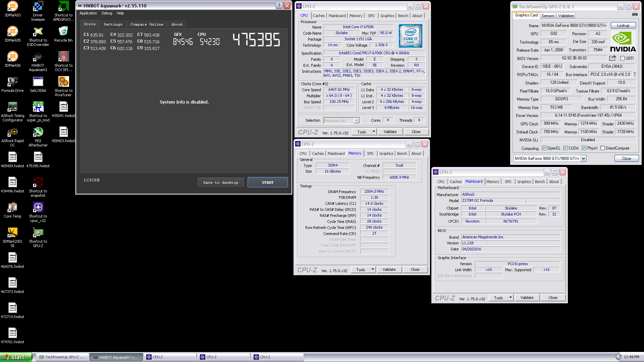Click Save to desktop button
The image size is (644, 362).
click(221, 182)
